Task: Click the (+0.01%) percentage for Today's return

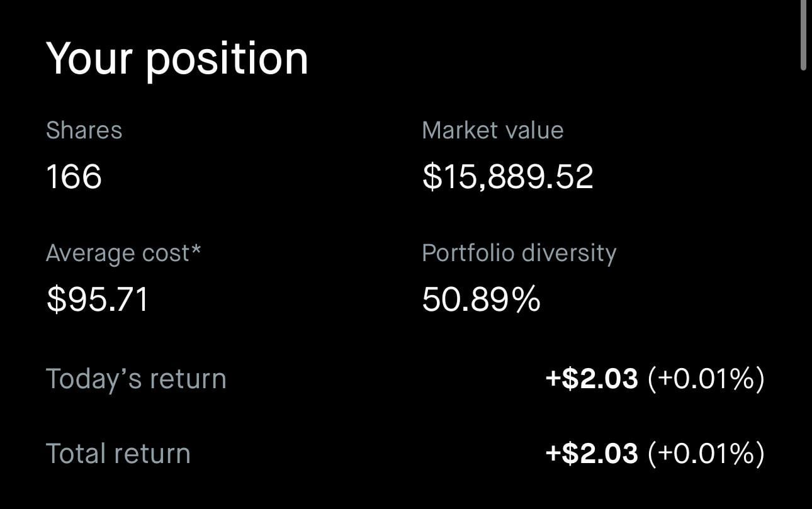Action: click(x=706, y=379)
